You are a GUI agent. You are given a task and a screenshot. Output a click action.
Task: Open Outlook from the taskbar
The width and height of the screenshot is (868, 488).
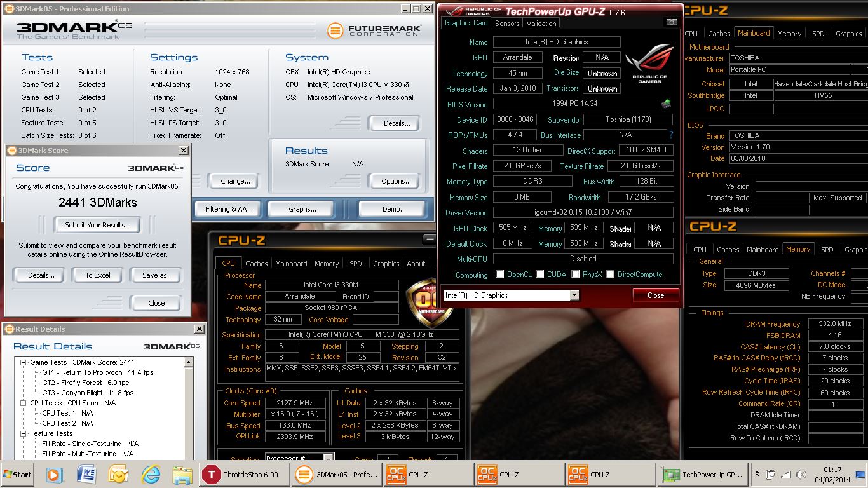[118, 474]
